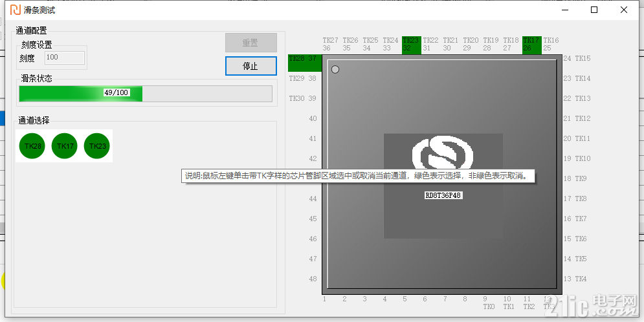Maximize the 滑条测试 window
Viewport: 644px width, 322px height.
(594, 10)
